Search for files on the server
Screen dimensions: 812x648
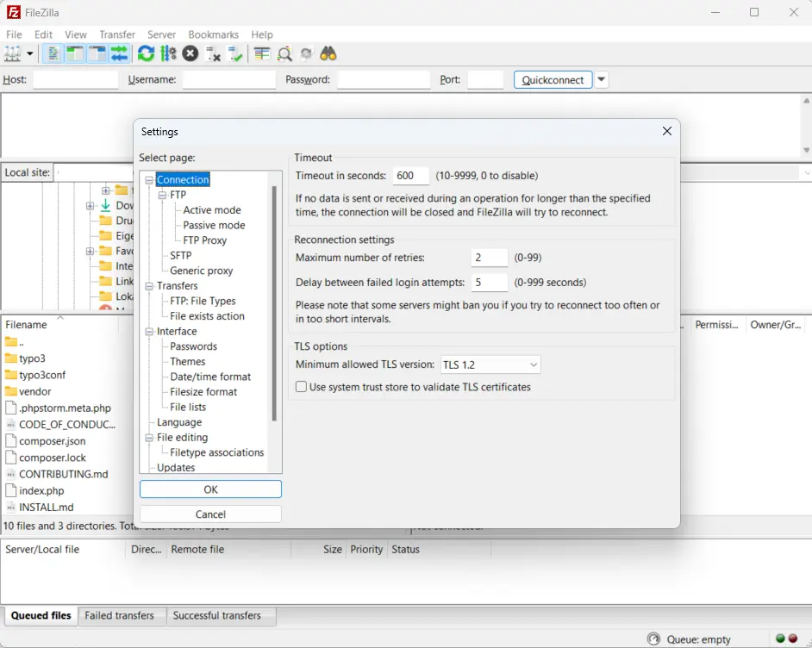pyautogui.click(x=326, y=53)
